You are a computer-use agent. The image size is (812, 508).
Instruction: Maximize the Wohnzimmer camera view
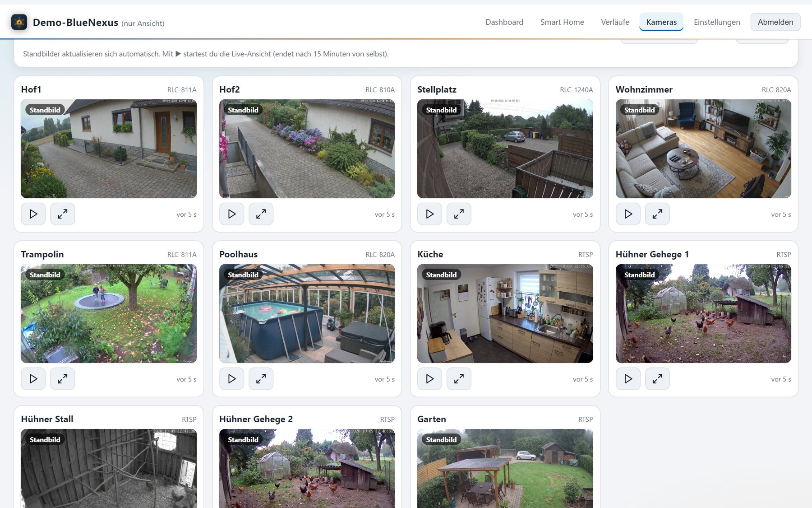tap(657, 214)
